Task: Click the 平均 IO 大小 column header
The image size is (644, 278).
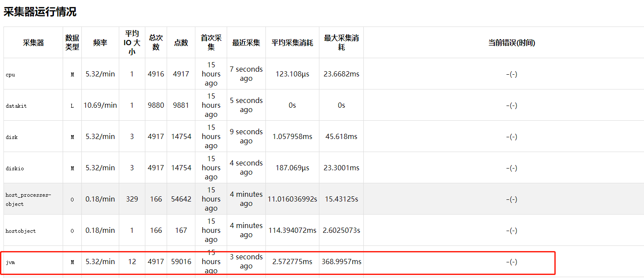Action: pyautogui.click(x=132, y=43)
